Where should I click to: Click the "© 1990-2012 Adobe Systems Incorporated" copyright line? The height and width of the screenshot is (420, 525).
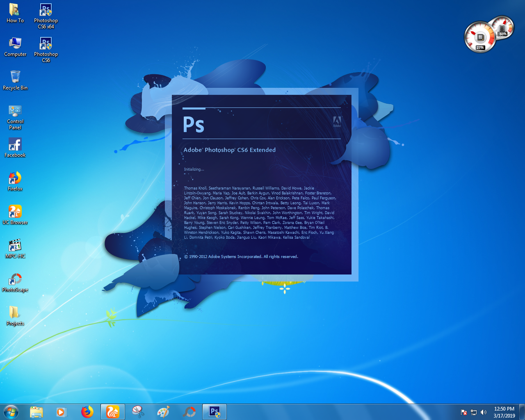(241, 257)
